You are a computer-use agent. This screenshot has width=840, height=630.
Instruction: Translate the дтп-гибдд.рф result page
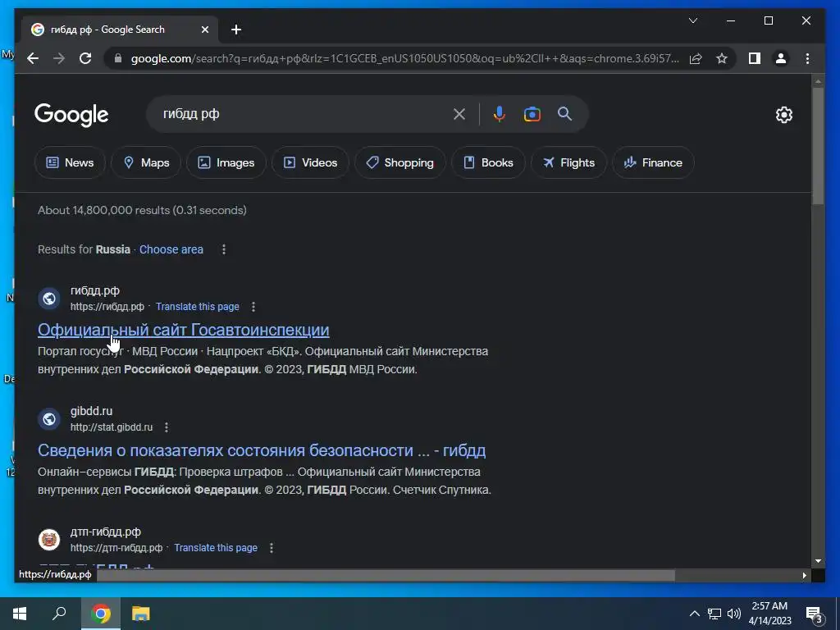coord(216,548)
